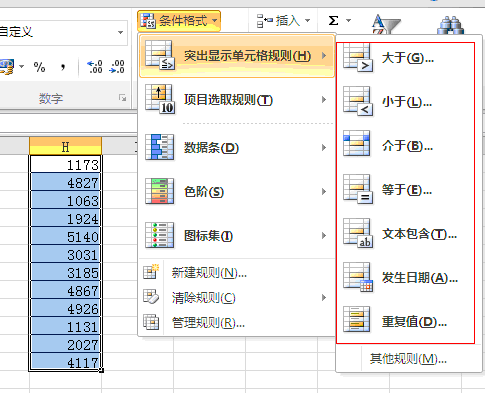The image size is (485, 393).
Task: Select 突出显示单元格规则(H) menu item
Action: click(x=237, y=56)
